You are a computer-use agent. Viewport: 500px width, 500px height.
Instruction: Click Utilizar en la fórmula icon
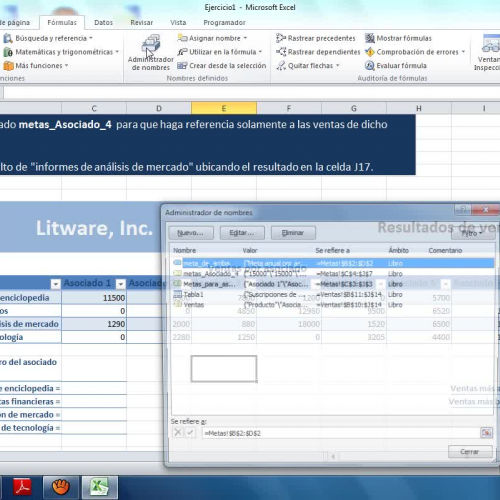click(182, 52)
